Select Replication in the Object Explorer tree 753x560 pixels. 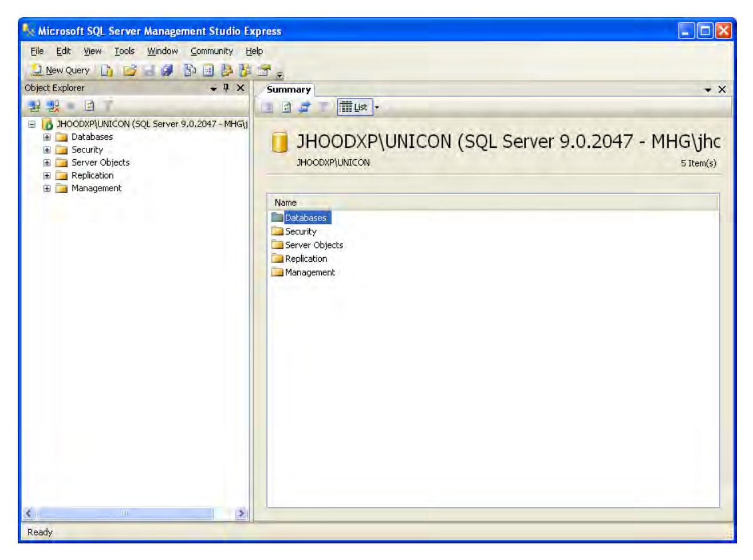coord(92,175)
